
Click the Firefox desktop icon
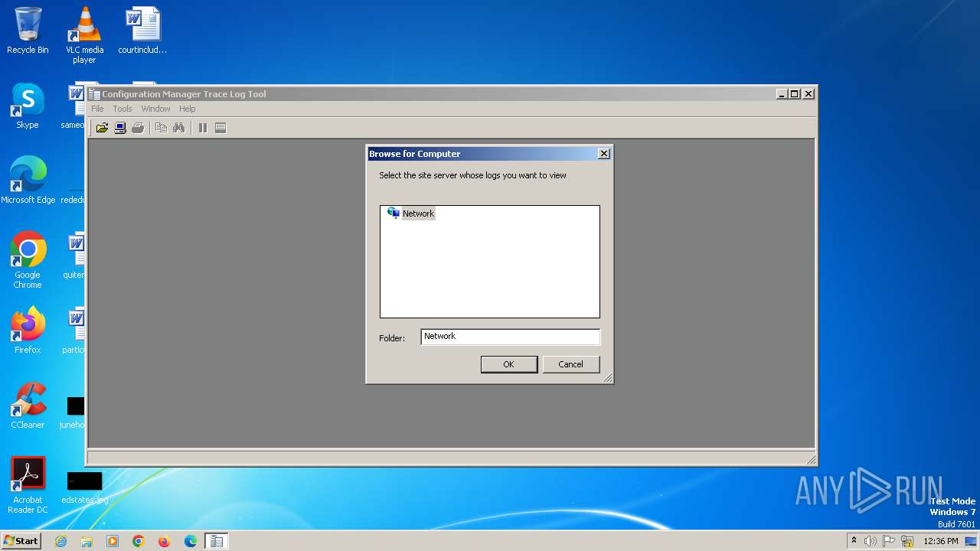pos(28,331)
